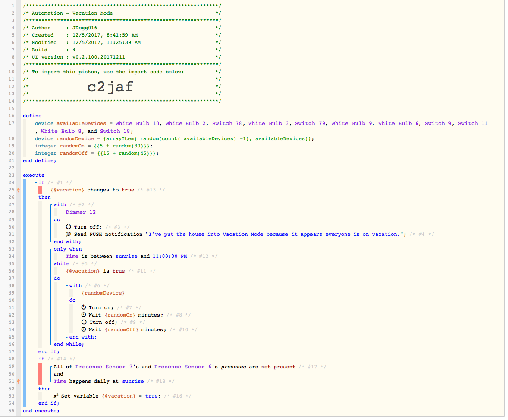
Task: Click the execute keyword
Action: pos(34,176)
